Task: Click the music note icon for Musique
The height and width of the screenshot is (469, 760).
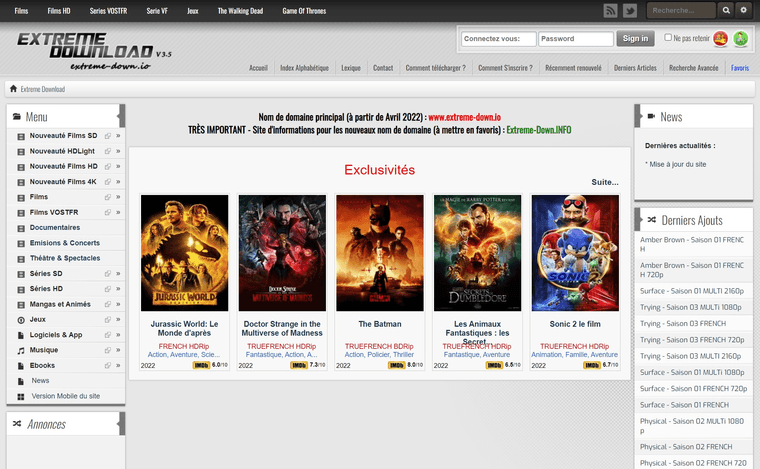Action: click(22, 350)
